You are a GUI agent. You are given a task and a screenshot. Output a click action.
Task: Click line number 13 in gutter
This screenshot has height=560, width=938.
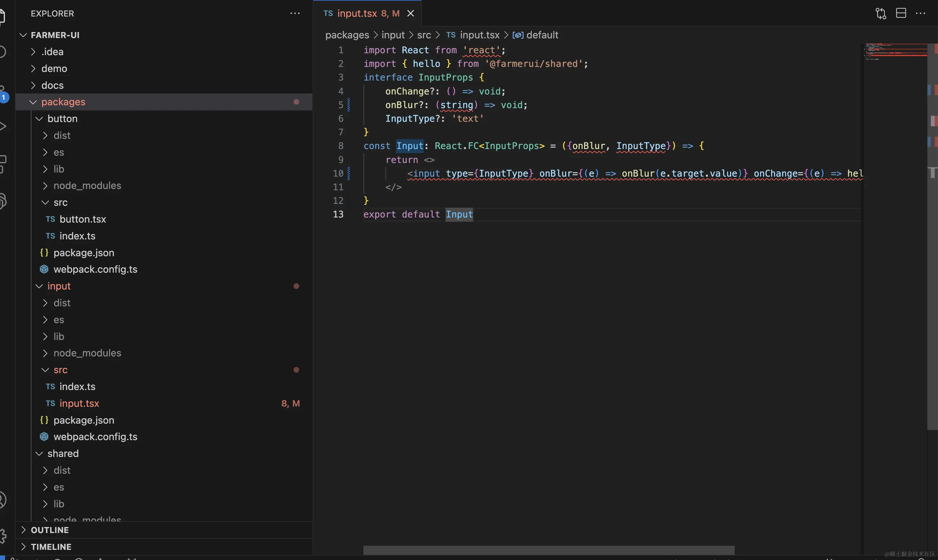tap(338, 214)
